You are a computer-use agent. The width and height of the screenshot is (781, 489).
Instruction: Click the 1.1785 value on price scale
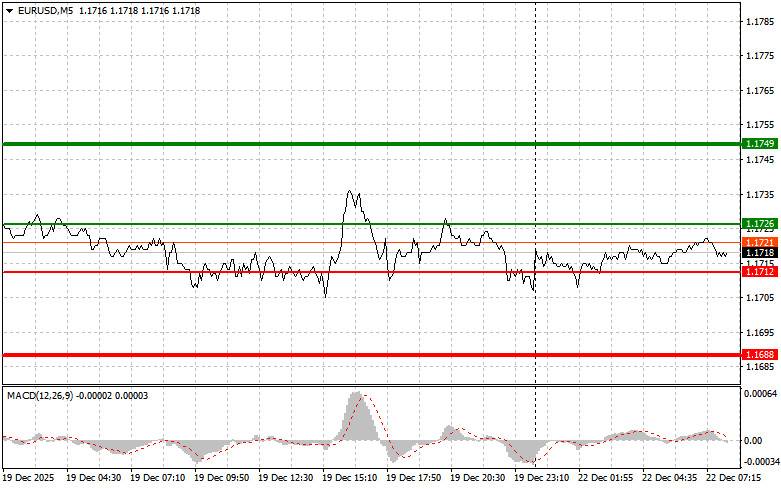tap(760, 21)
